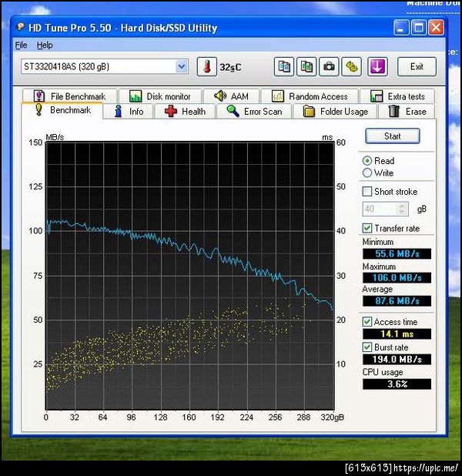This screenshot has width=462, height=476.
Task: Click the camera save screenshot icon
Action: point(329,66)
